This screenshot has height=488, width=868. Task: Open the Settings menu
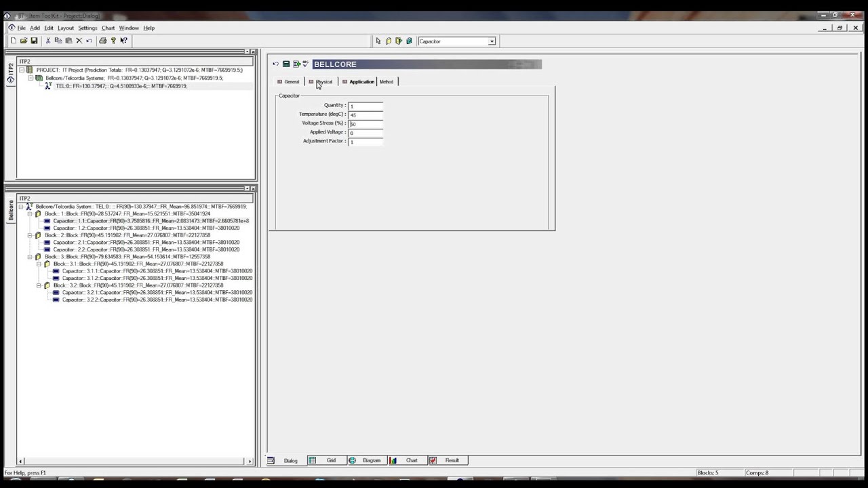[87, 28]
